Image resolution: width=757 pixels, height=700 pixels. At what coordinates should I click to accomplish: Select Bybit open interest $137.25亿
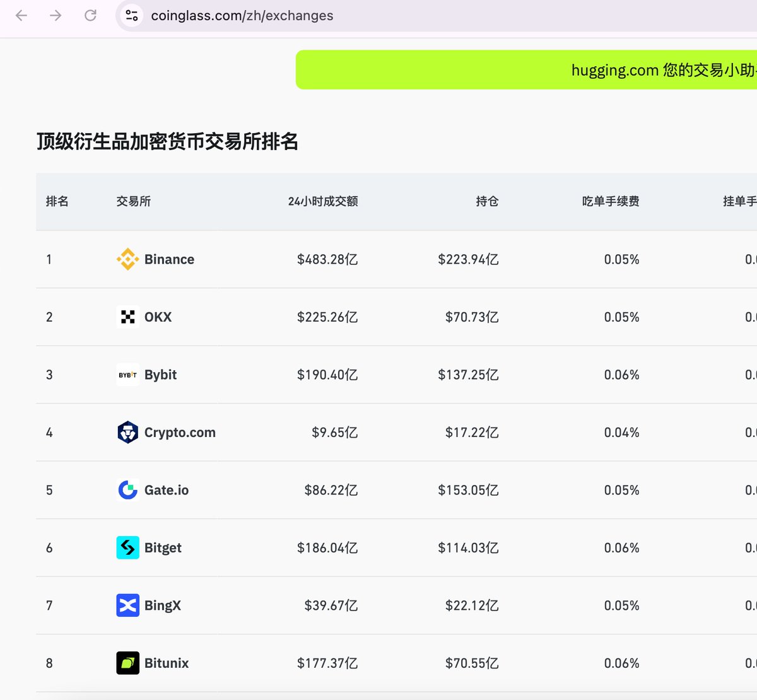coord(468,375)
